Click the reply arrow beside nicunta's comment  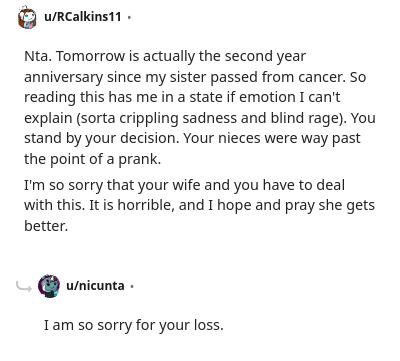tap(24, 286)
